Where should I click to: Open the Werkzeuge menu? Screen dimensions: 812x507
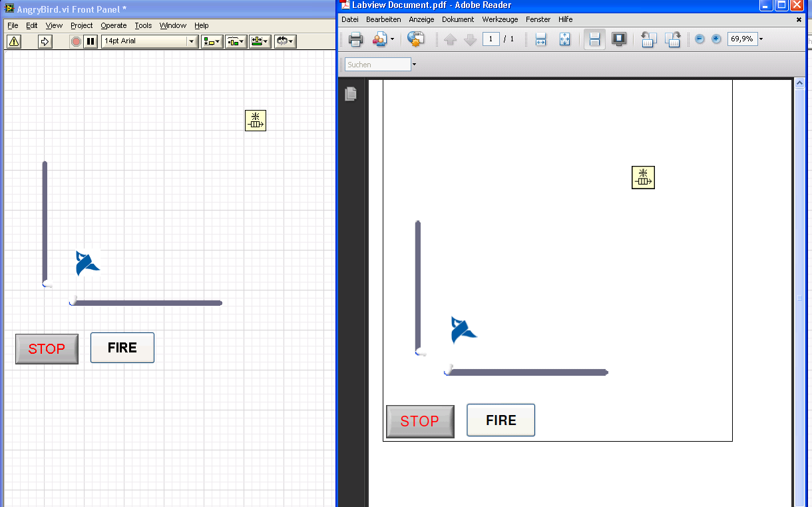pos(500,19)
